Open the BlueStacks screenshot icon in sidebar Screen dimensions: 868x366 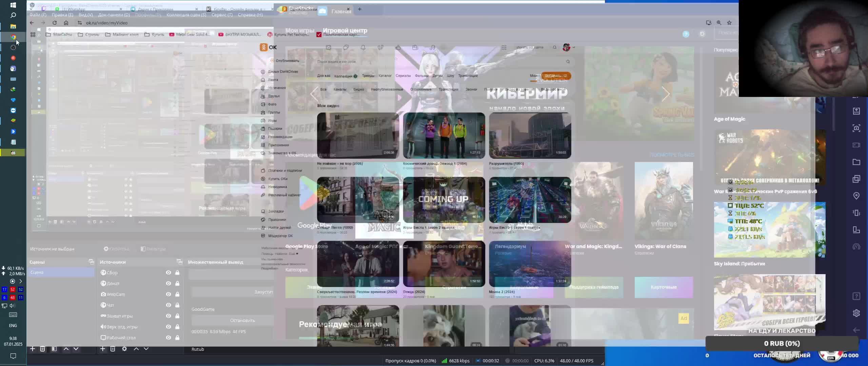pyautogui.click(x=856, y=128)
